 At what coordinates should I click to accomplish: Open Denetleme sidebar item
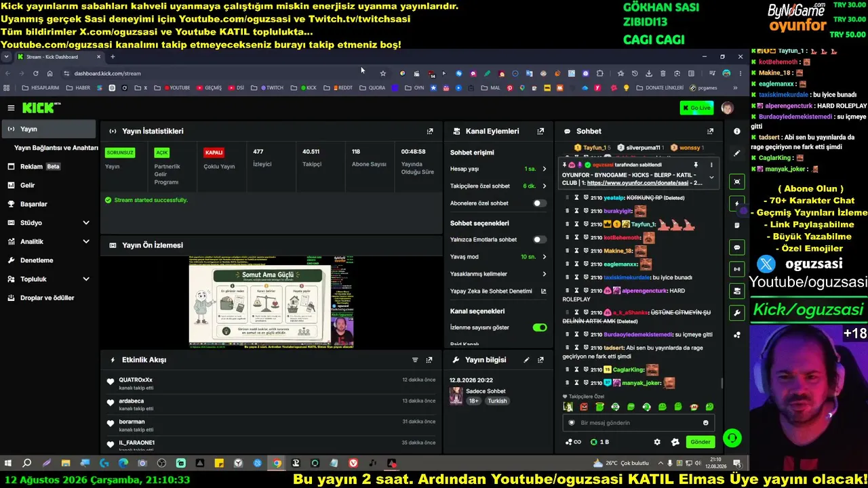click(x=49, y=260)
